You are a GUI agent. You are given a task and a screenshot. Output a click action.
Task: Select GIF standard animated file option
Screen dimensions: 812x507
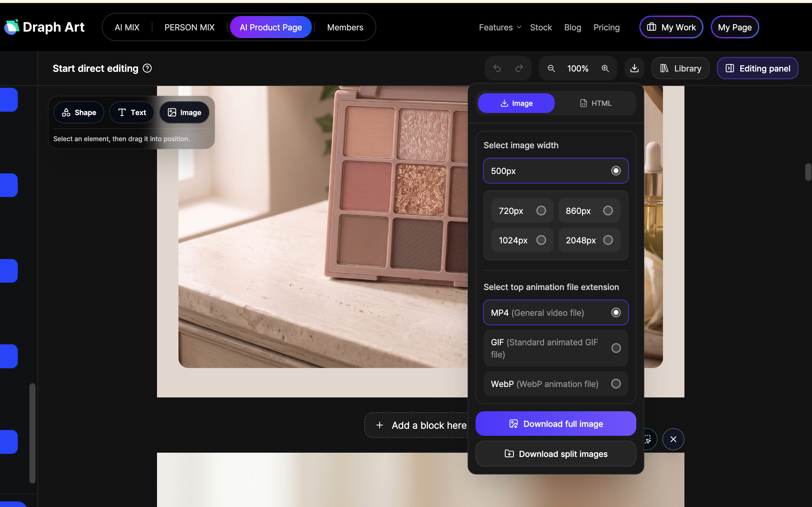[x=556, y=348]
